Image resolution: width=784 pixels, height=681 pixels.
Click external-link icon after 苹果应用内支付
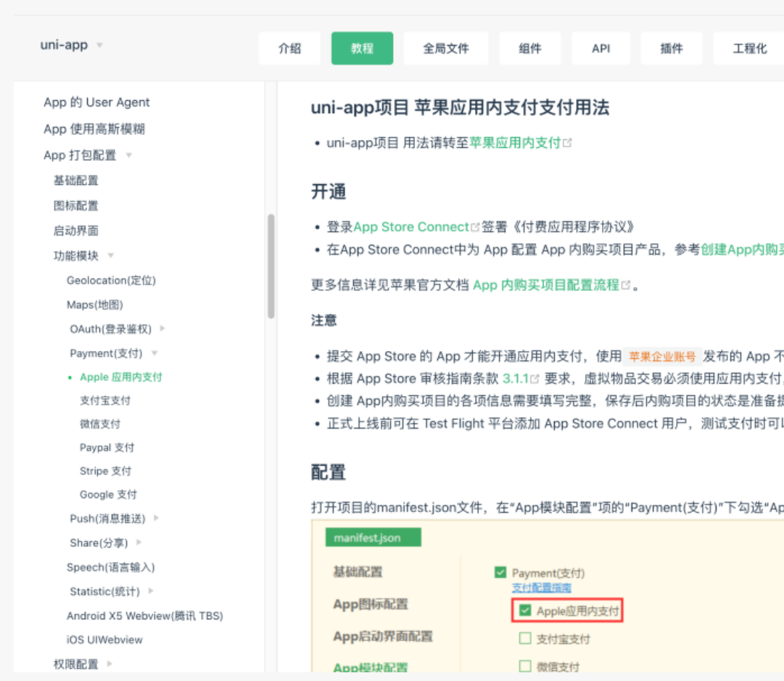click(567, 144)
